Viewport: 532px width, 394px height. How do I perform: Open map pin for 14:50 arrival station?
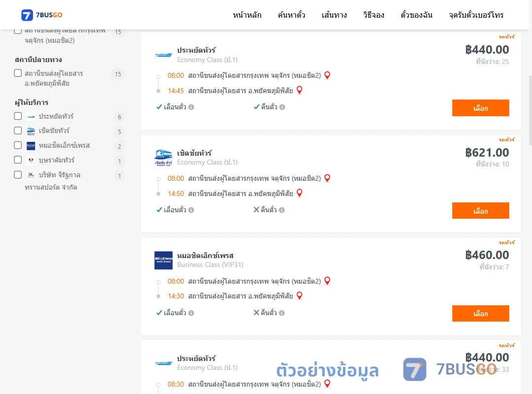(299, 193)
